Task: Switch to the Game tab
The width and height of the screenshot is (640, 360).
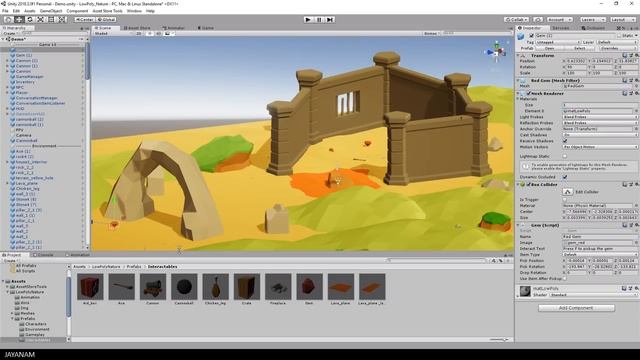Action: tap(206, 28)
